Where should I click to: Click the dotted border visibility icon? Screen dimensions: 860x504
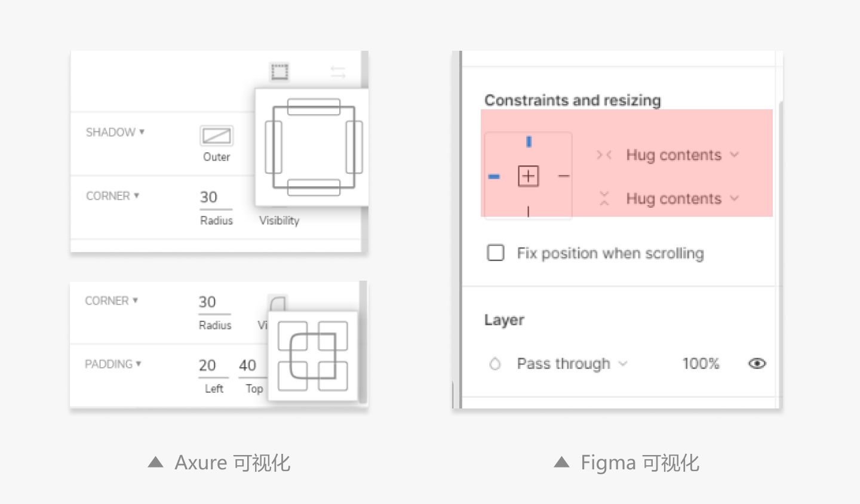[279, 72]
